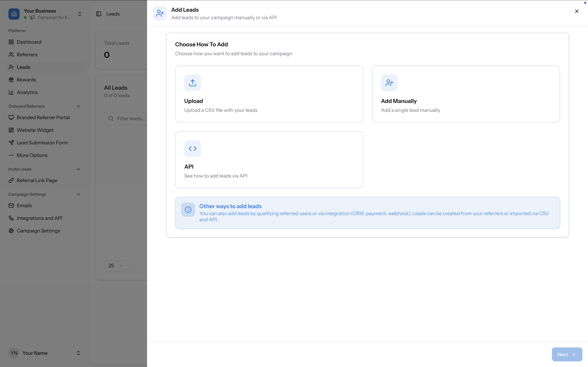The width and height of the screenshot is (588, 367).
Task: Click the API code brackets icon
Action: click(x=193, y=148)
